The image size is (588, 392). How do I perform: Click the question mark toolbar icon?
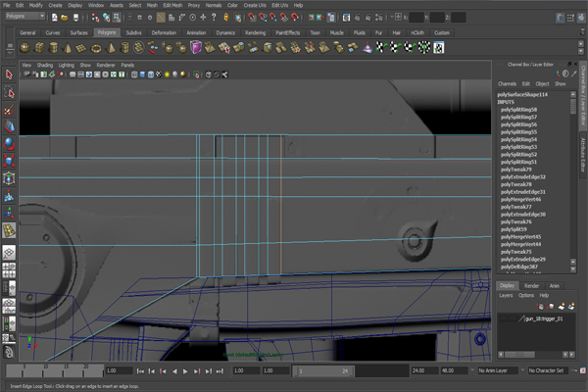[214, 18]
